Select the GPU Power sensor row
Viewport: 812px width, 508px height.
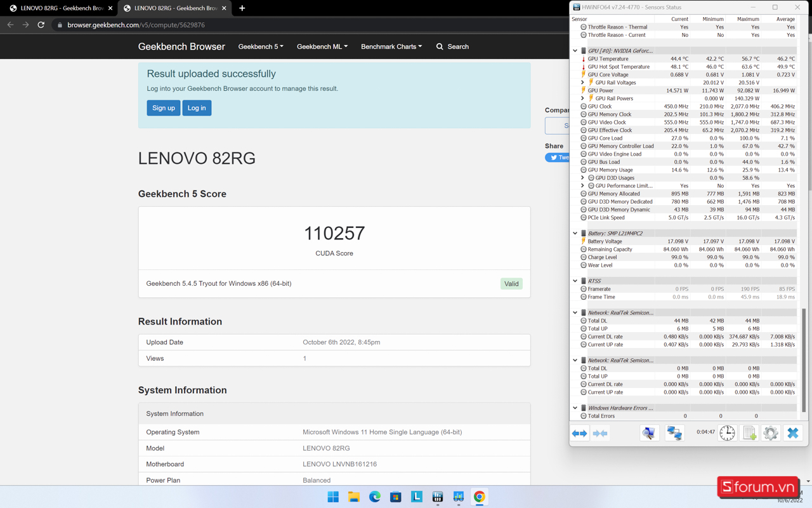688,90
